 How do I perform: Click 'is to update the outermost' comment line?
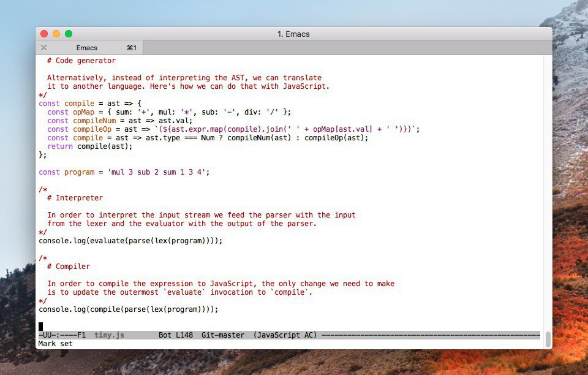(179, 292)
